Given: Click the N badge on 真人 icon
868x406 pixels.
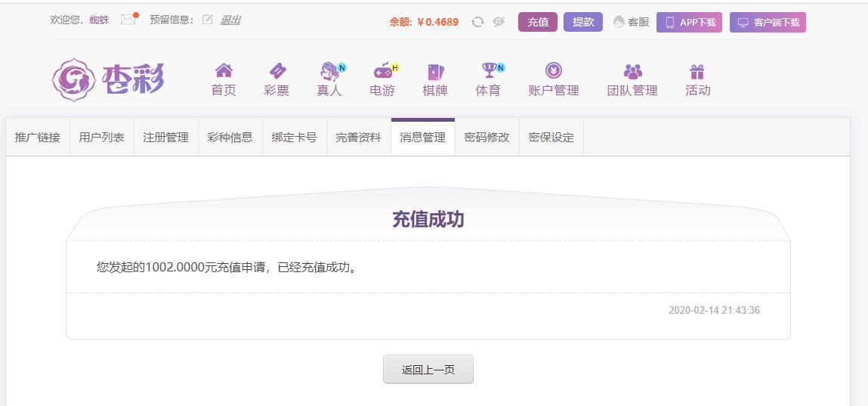Looking at the screenshot, I should pos(341,67).
